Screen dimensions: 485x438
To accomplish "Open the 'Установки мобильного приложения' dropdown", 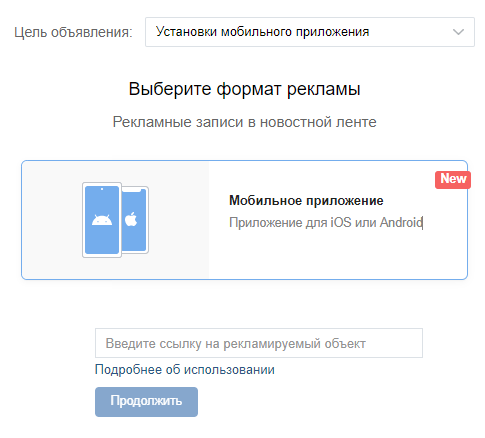I will coord(310,32).
